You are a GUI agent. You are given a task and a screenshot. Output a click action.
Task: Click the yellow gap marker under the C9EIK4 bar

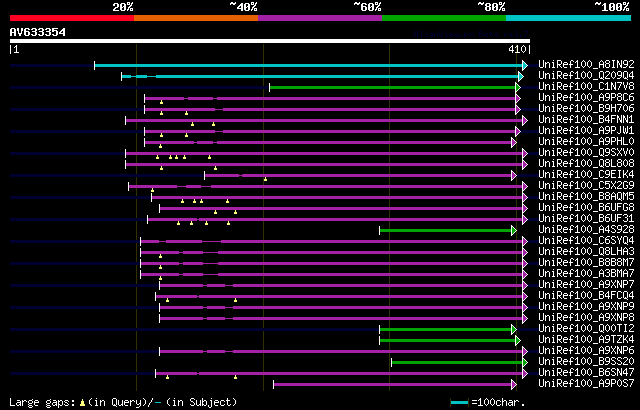point(265,179)
